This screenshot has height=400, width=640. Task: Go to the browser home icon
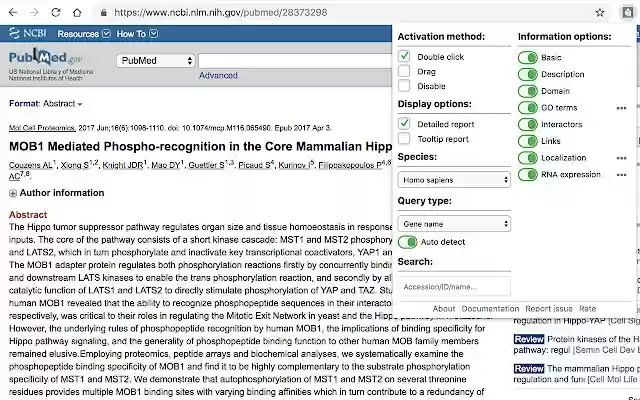(77, 13)
